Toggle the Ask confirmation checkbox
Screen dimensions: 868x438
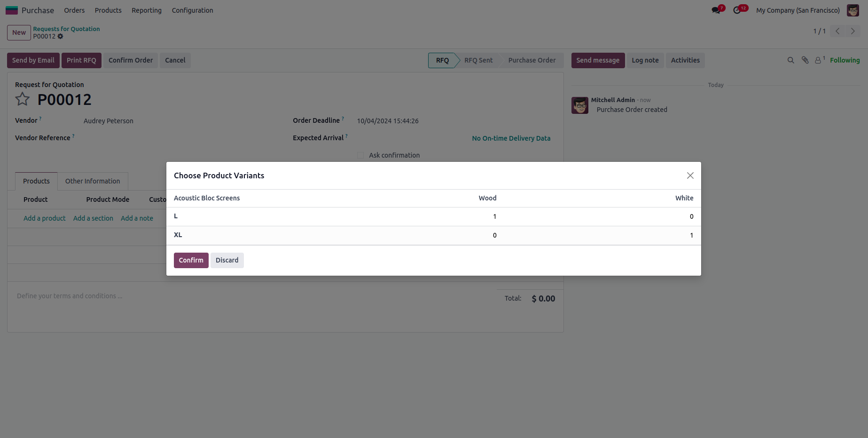point(360,155)
